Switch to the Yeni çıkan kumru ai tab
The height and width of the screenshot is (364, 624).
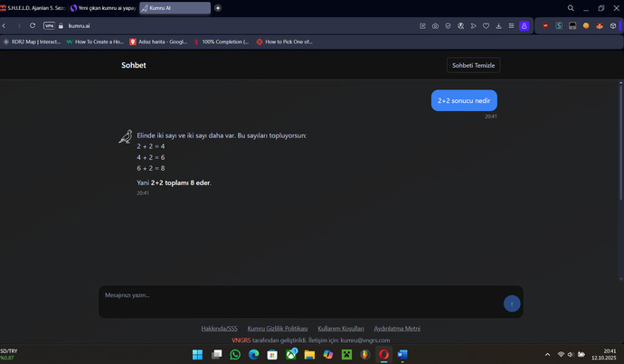(x=103, y=8)
